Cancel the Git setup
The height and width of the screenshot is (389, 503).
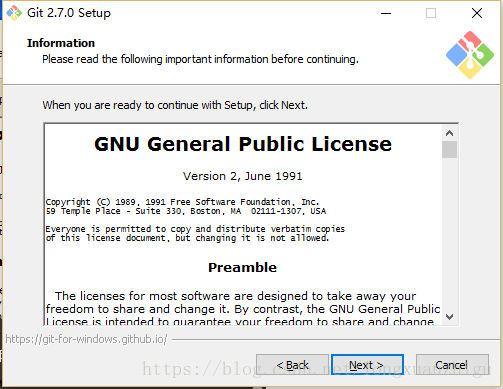point(452,365)
